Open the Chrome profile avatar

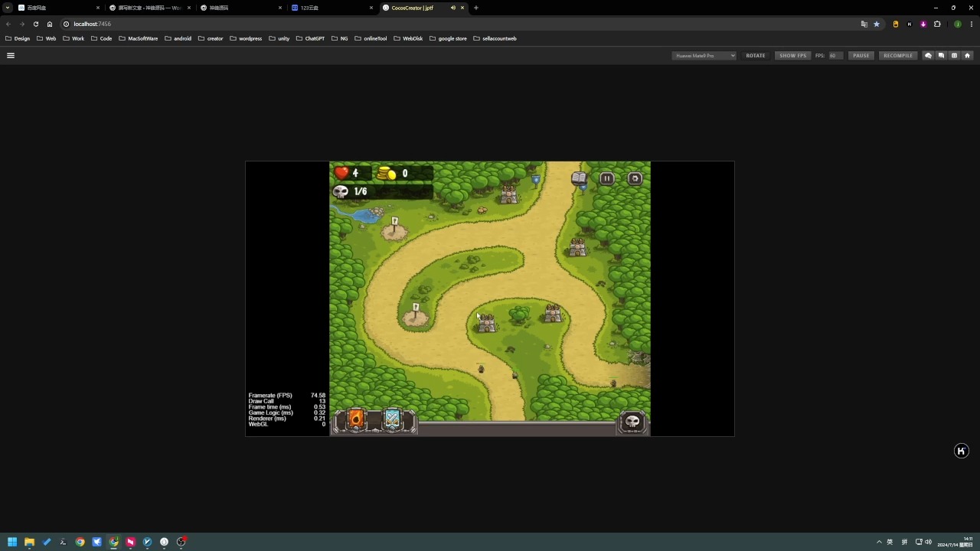[x=958, y=24]
